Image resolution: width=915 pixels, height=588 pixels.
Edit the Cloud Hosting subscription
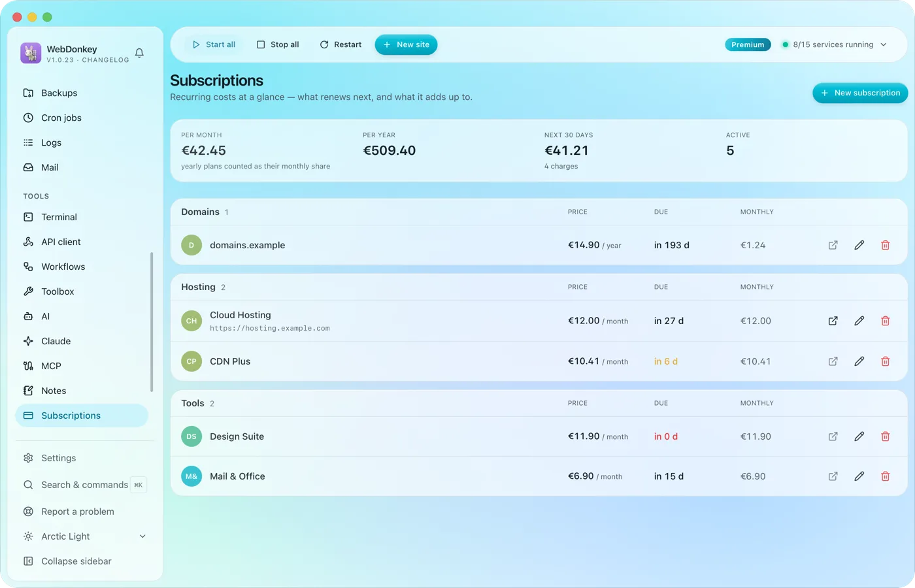click(x=859, y=321)
